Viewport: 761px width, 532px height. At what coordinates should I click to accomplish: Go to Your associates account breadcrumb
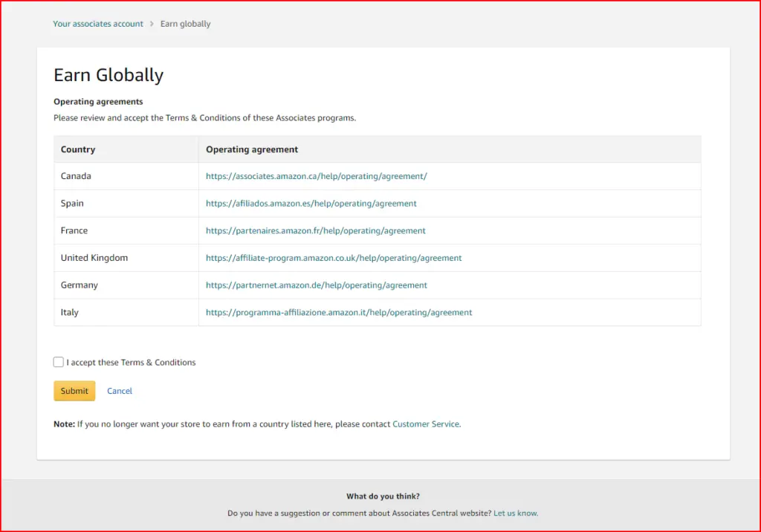click(x=98, y=24)
